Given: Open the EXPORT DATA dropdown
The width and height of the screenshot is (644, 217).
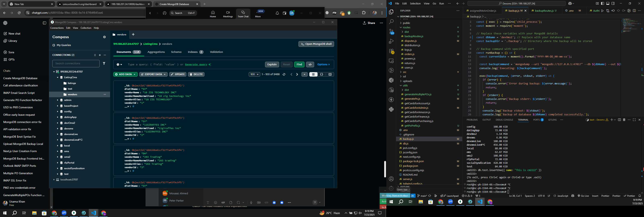Looking at the screenshot, I should click(x=153, y=74).
